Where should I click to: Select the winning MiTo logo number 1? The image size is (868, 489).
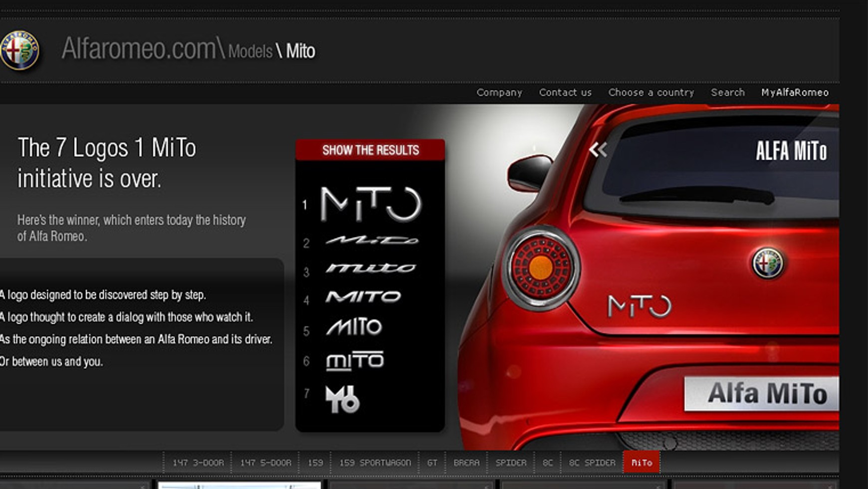tap(371, 204)
